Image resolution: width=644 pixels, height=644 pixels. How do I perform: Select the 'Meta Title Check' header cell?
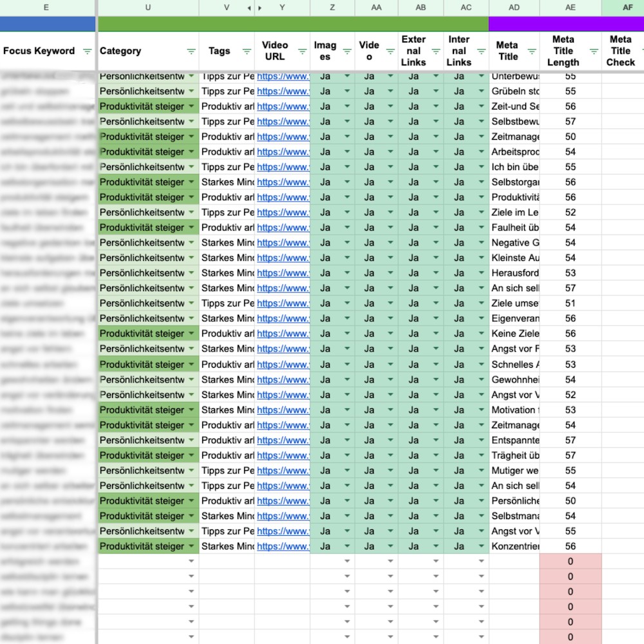pos(623,52)
